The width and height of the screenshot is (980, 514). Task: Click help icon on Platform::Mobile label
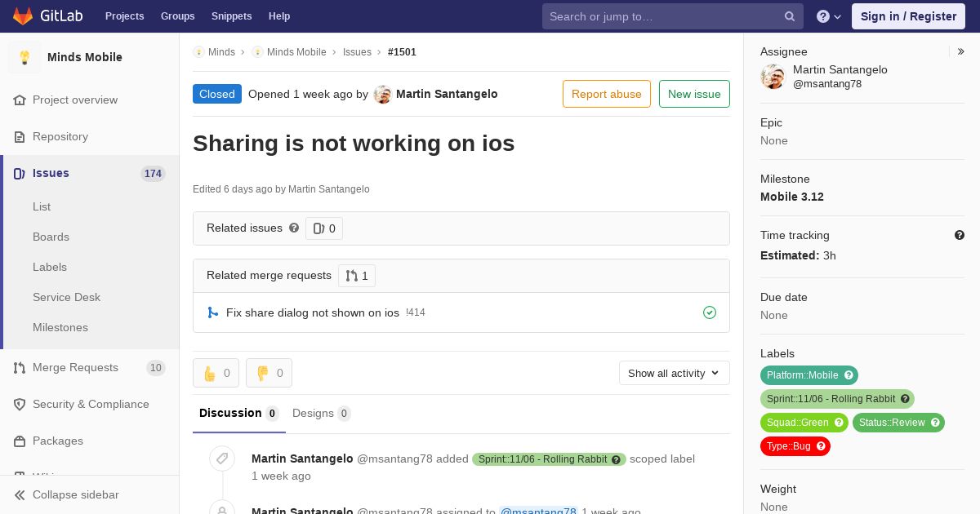[x=849, y=375]
